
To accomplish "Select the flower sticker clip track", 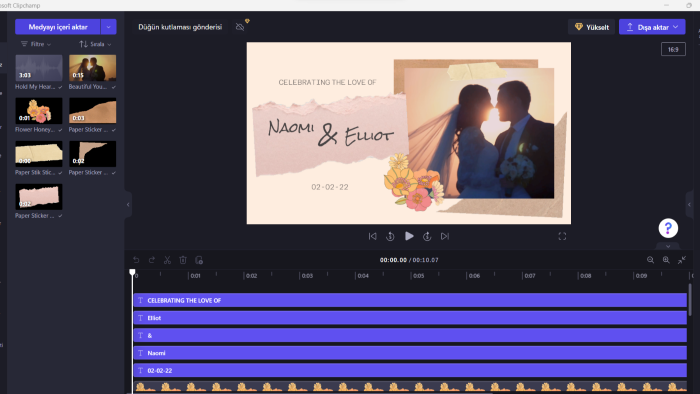I will [410, 386].
